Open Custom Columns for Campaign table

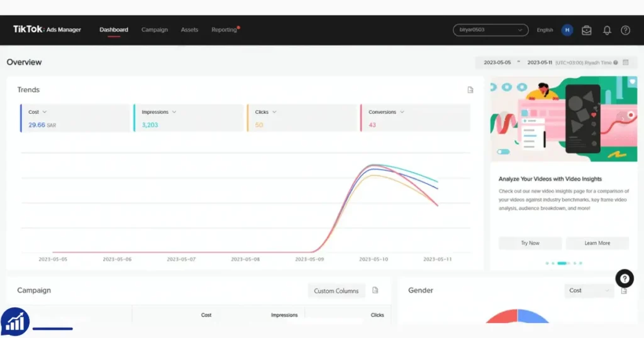[x=336, y=291]
